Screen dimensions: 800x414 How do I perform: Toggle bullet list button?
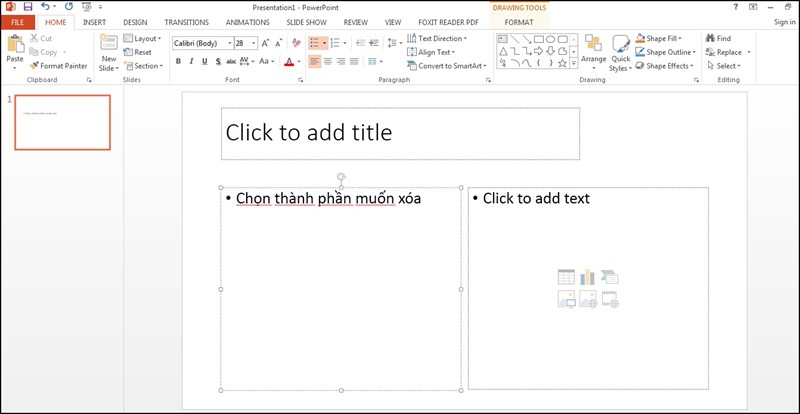[314, 43]
